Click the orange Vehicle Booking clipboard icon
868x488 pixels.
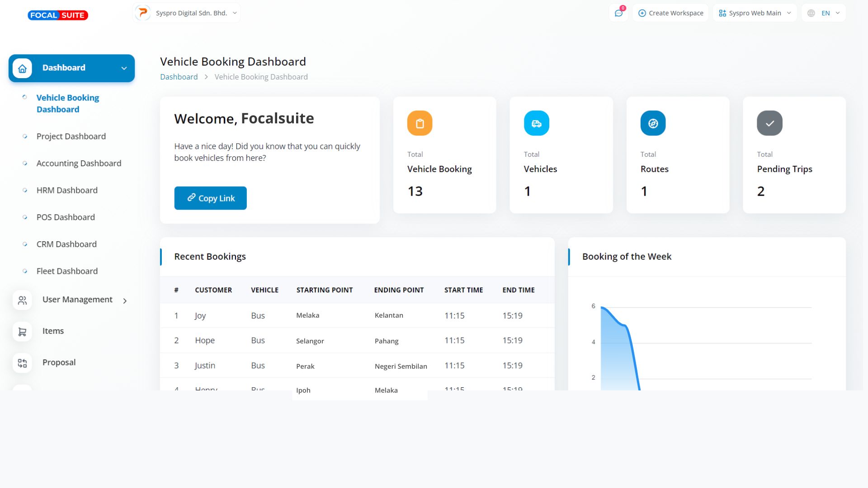tap(420, 123)
